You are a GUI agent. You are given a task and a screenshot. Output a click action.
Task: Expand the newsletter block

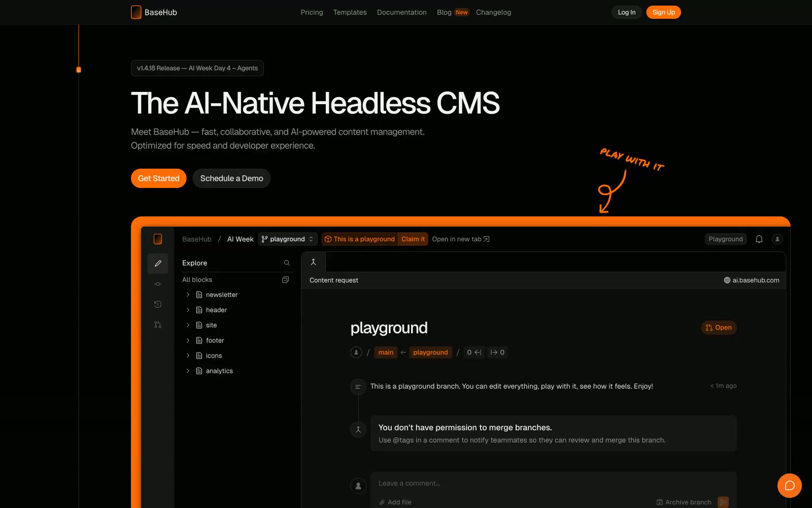coord(188,295)
